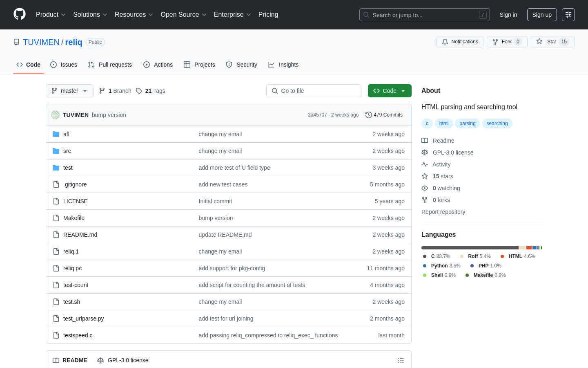Click the pulse icon beside Activity

pos(425,164)
